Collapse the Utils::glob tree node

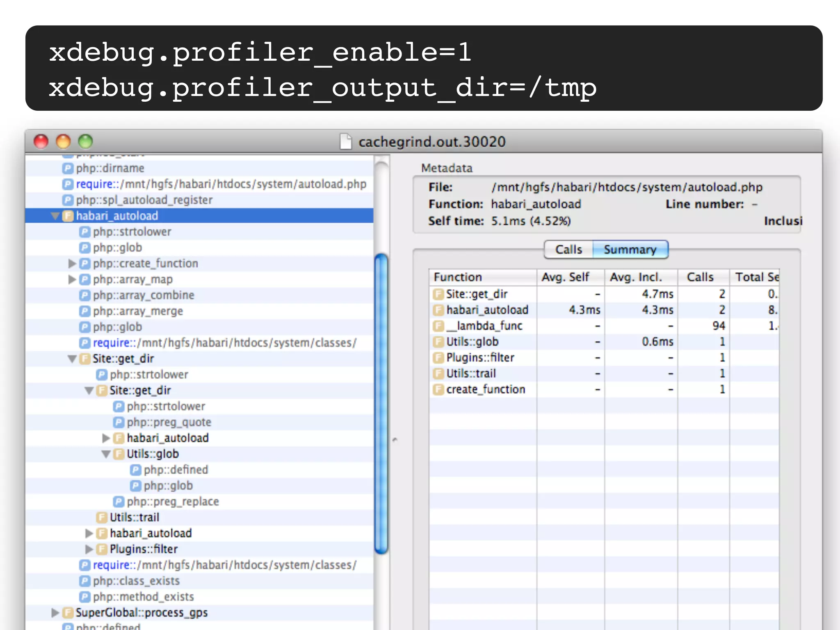(x=106, y=454)
